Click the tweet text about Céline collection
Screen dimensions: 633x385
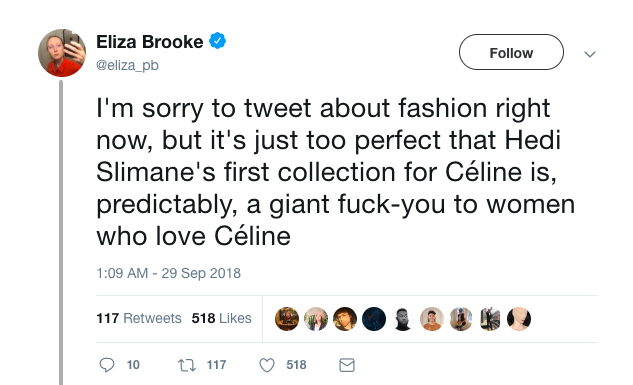tap(335, 172)
